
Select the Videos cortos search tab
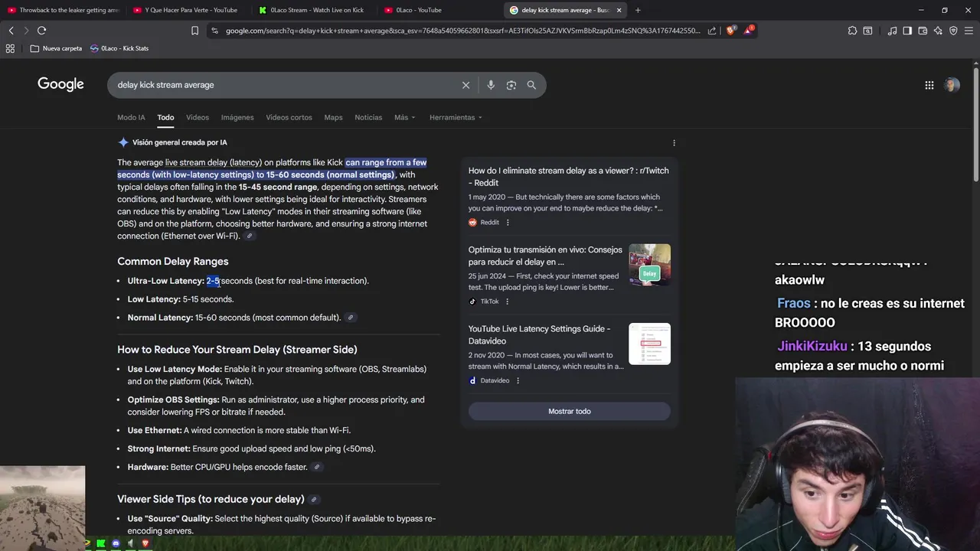point(289,117)
